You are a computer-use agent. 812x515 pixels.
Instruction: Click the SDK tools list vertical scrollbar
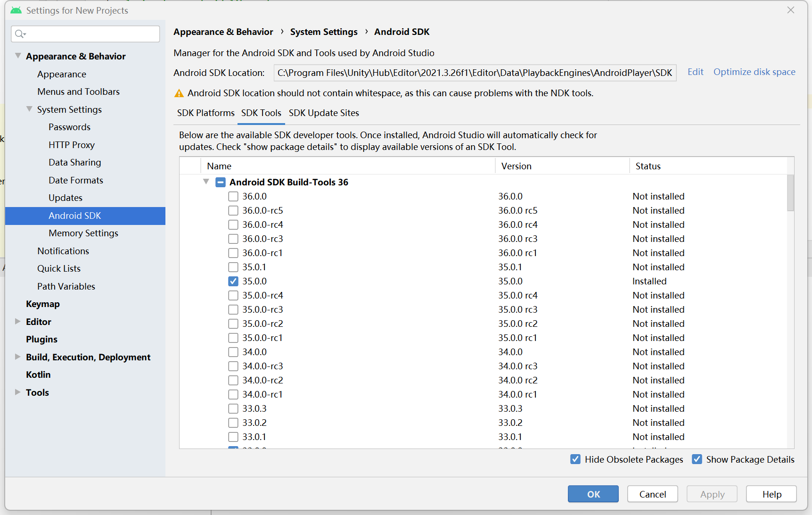click(790, 193)
